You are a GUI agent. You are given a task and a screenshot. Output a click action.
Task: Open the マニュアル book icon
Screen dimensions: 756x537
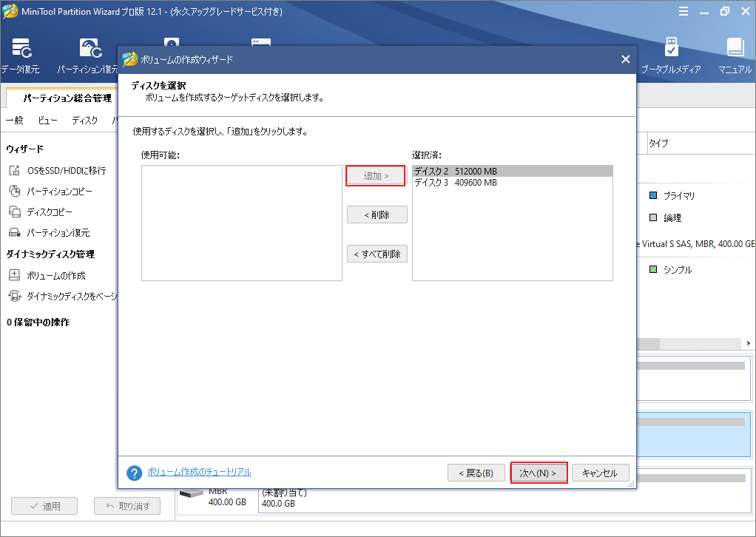[x=735, y=49]
